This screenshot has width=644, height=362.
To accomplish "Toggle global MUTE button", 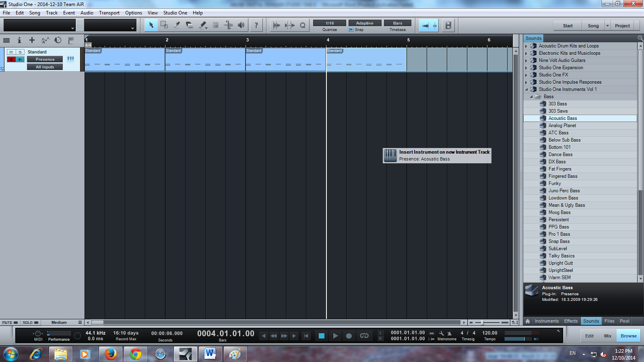I will (x=10, y=323).
